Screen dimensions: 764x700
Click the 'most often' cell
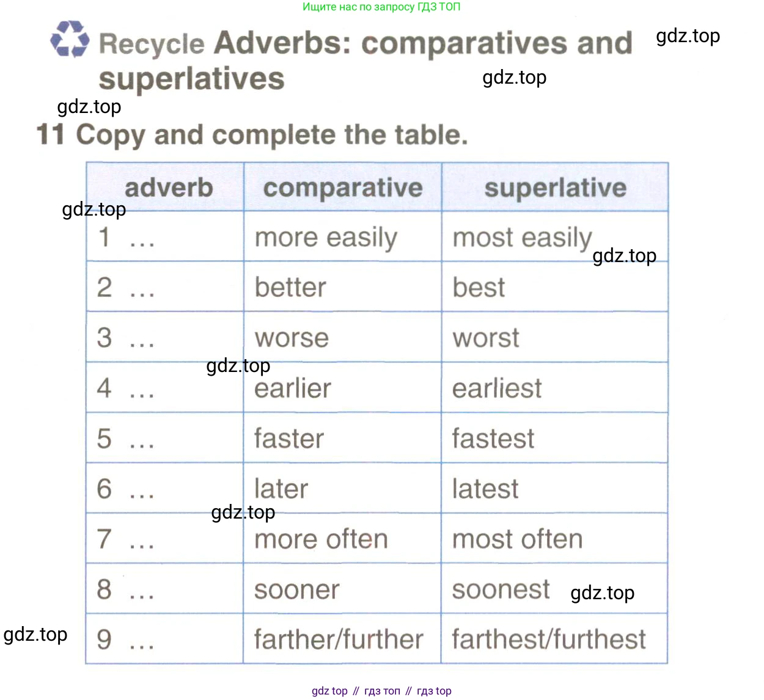tap(554, 539)
